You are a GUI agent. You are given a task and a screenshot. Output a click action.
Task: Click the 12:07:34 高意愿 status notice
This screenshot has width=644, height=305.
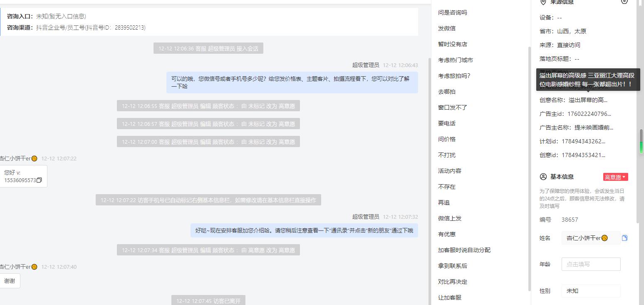(208, 250)
